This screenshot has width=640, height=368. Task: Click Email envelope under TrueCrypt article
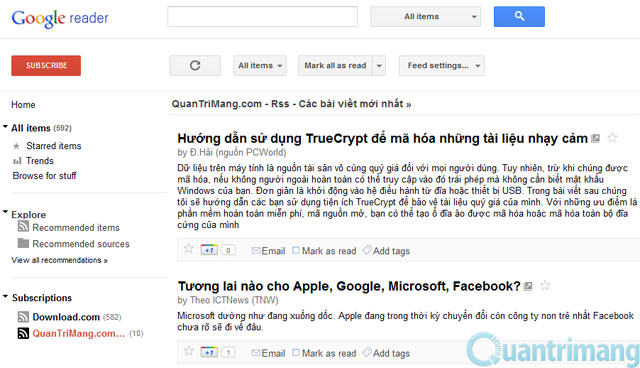coord(256,250)
